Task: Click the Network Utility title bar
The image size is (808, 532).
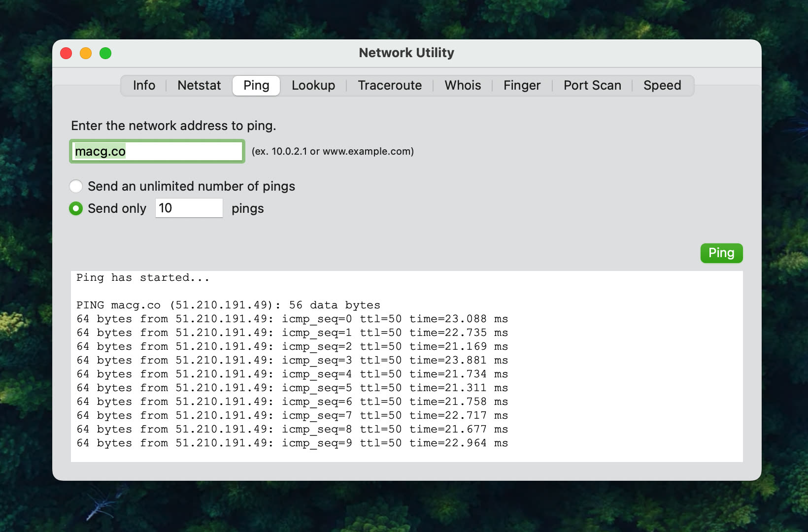Action: point(406,53)
